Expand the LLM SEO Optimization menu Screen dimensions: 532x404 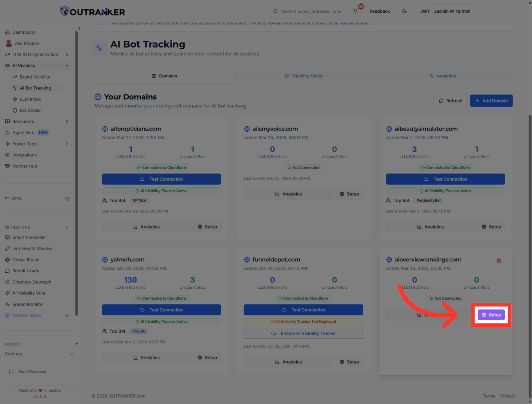tap(37, 55)
